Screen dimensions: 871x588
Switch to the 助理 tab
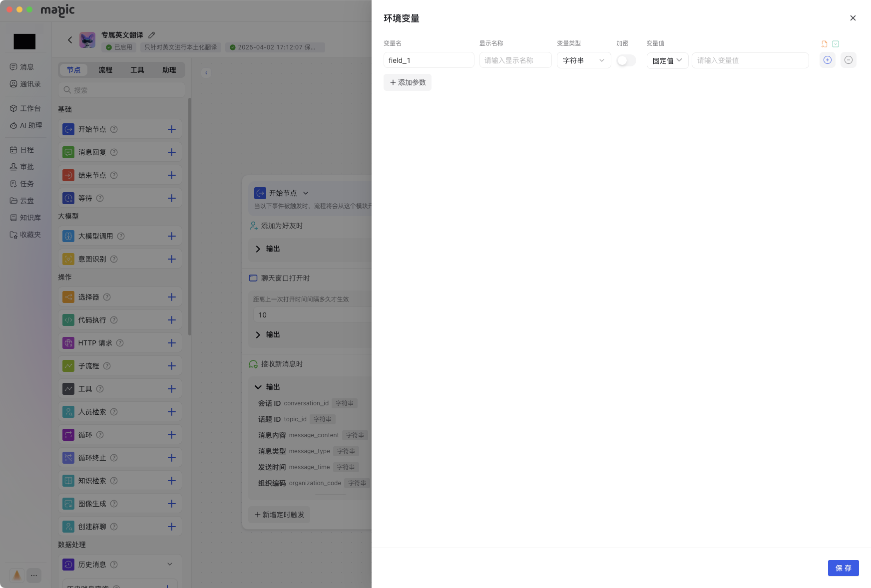point(169,70)
